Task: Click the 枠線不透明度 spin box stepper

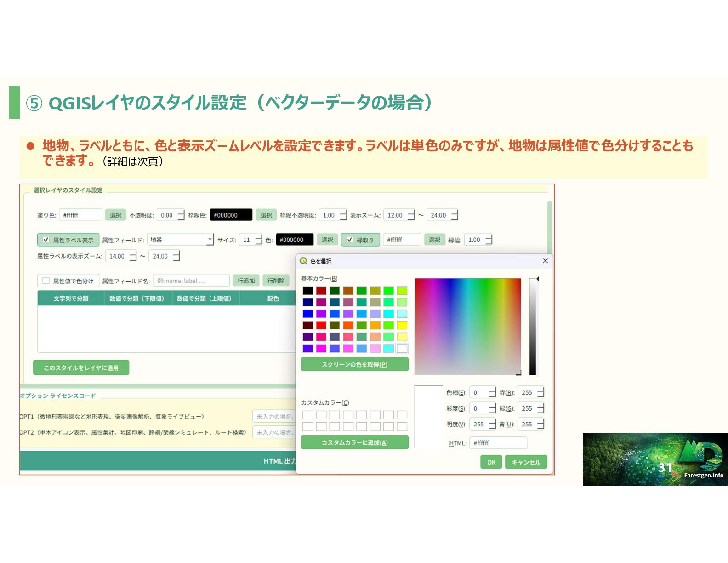Action: [x=343, y=215]
